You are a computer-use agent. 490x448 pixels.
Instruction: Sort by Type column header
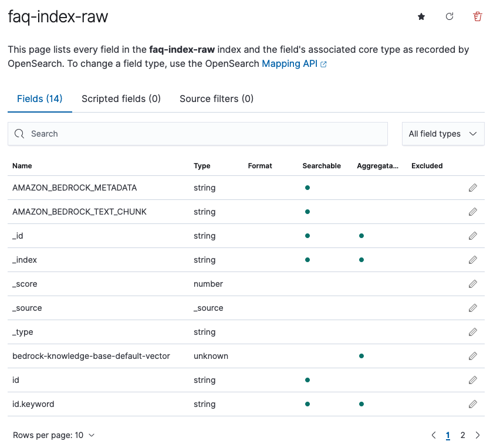click(202, 166)
